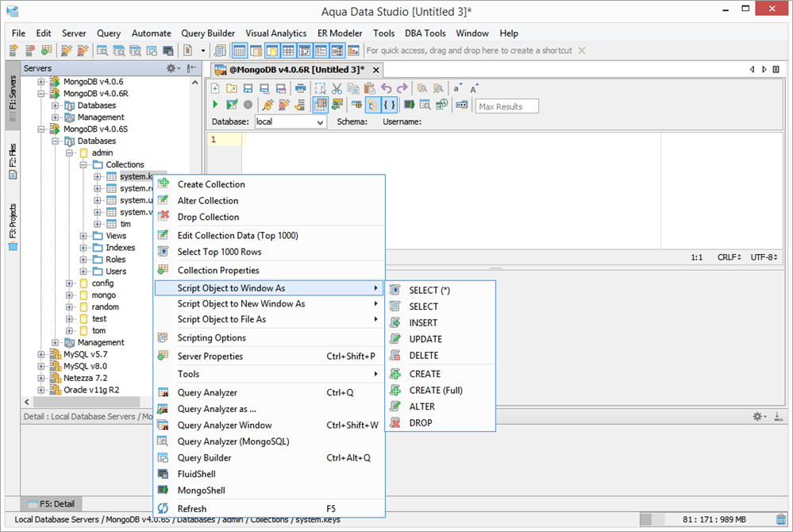Image resolution: width=793 pixels, height=532 pixels.
Task: Dismiss the quick access shortcut hint X
Action: pos(582,51)
